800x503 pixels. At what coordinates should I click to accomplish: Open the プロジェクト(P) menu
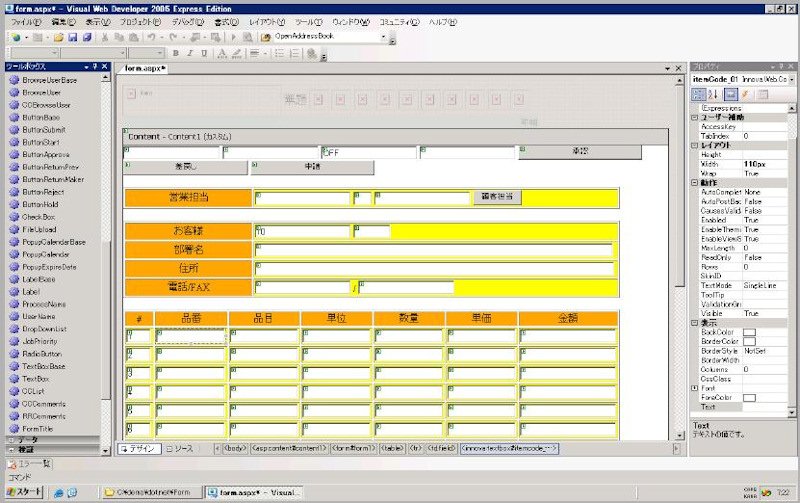pos(140,22)
